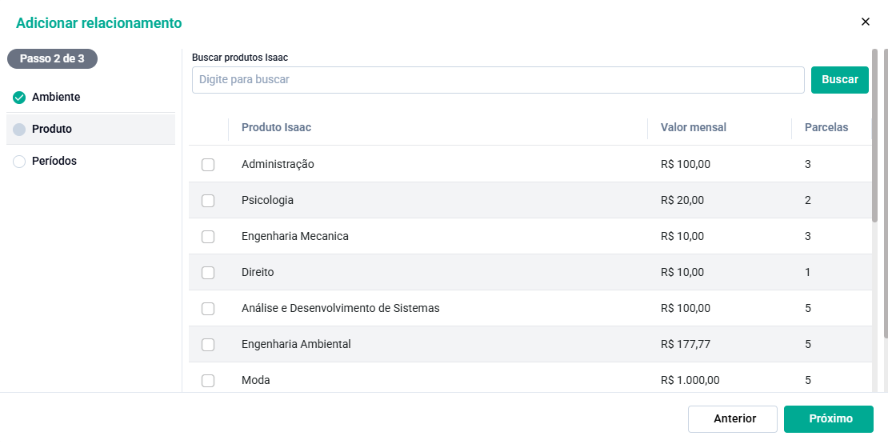This screenshot has height=442, width=888.
Task: Select the Moda checkbox
Action: click(208, 380)
